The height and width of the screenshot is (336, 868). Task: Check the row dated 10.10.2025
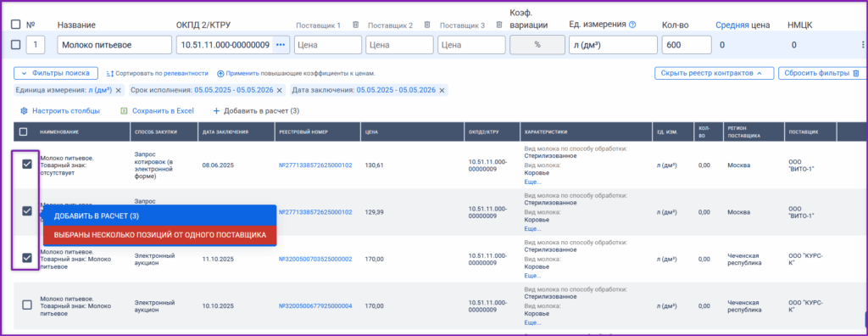point(26,305)
